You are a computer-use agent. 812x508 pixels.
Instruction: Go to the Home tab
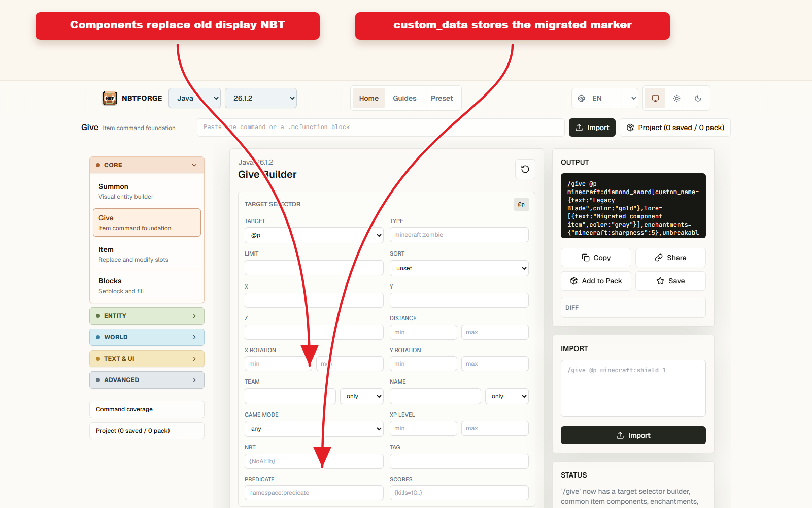point(369,98)
